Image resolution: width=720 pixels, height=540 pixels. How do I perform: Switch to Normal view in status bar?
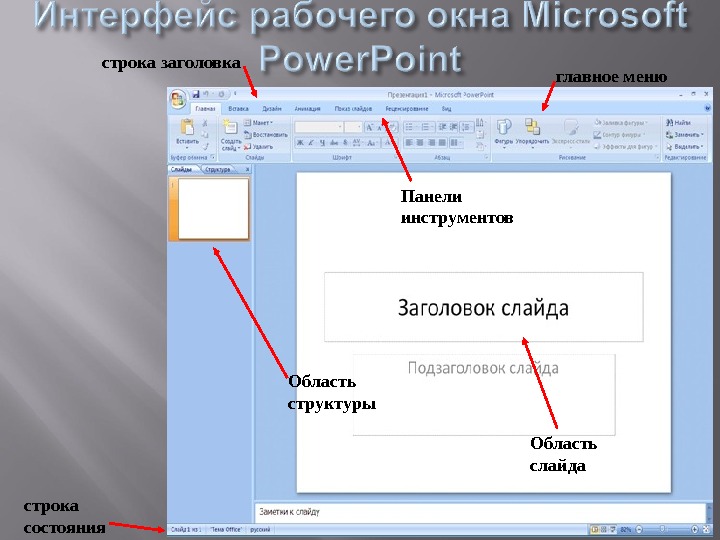595,529
